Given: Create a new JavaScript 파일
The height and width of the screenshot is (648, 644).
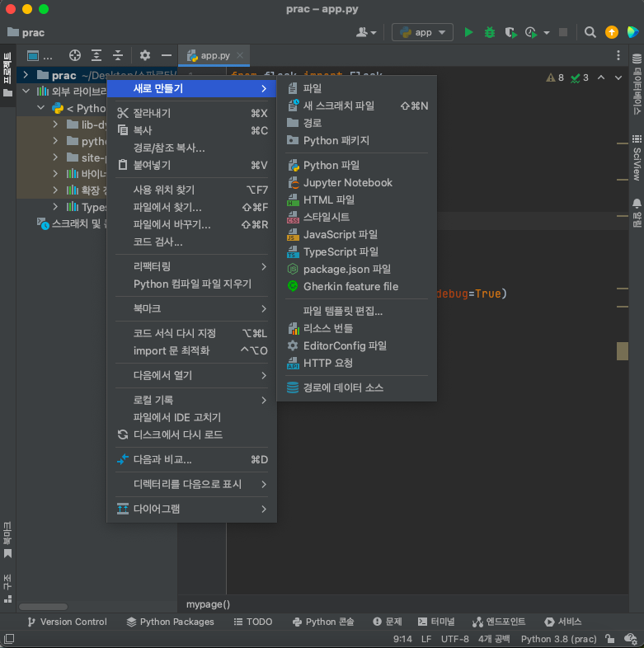Looking at the screenshot, I should [357, 235].
